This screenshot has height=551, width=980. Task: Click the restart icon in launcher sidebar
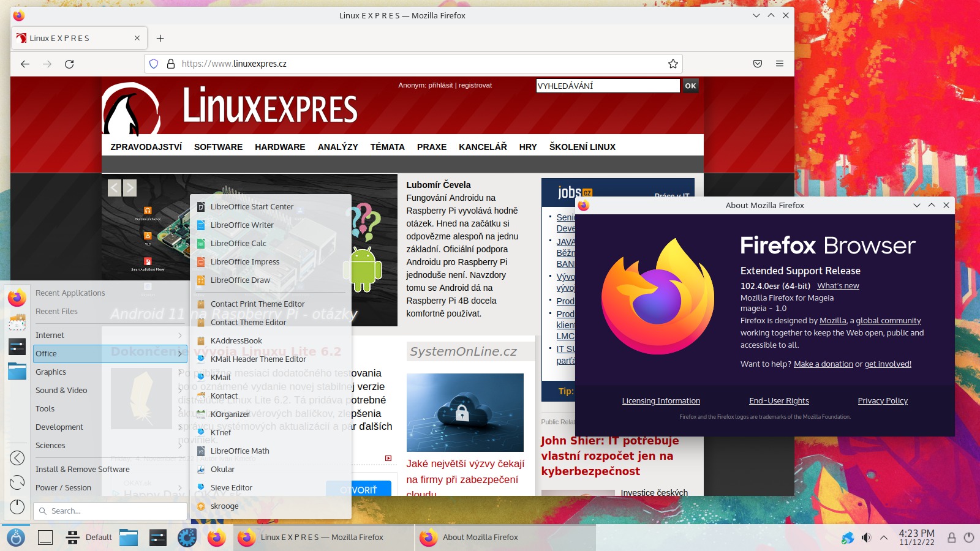pos(17,482)
